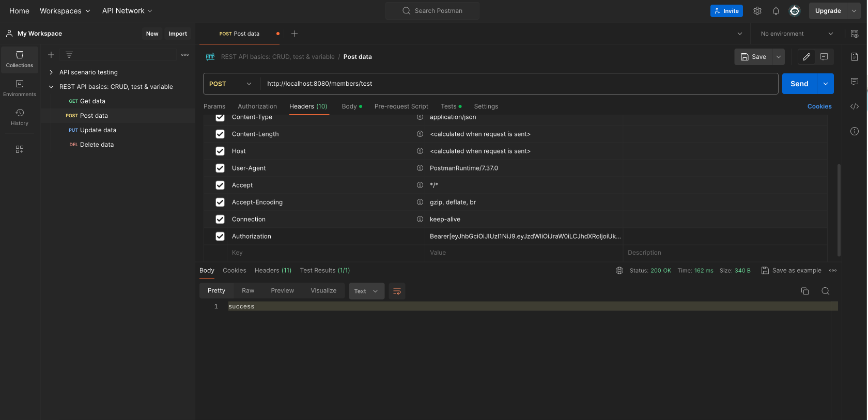Image resolution: width=868 pixels, height=420 pixels.
Task: Click the headers table vertical scrollbar
Action: click(x=839, y=210)
